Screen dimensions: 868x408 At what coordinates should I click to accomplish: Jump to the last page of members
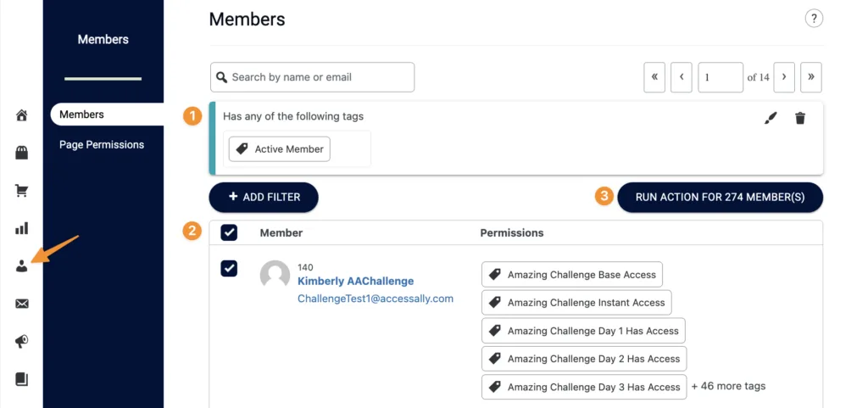(x=811, y=77)
